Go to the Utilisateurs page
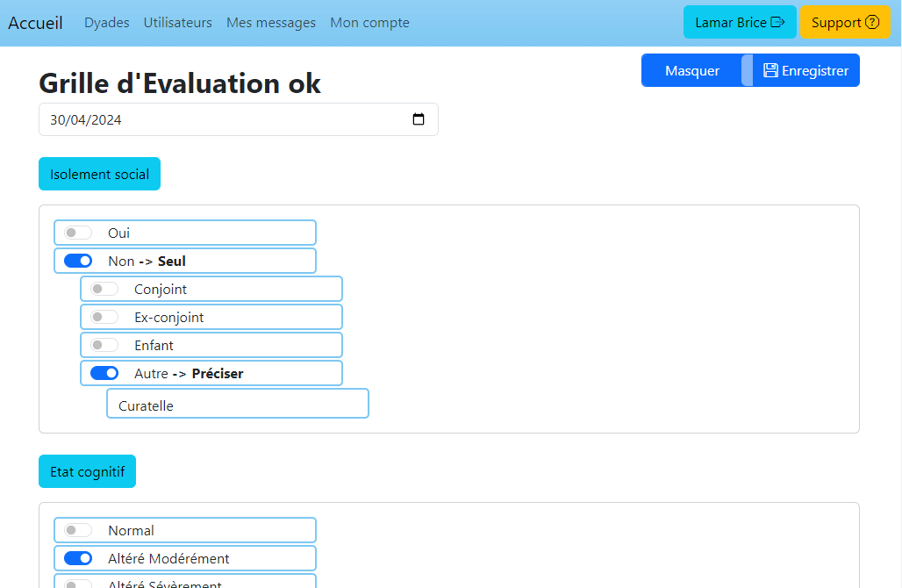The height and width of the screenshot is (588, 902). coord(177,23)
